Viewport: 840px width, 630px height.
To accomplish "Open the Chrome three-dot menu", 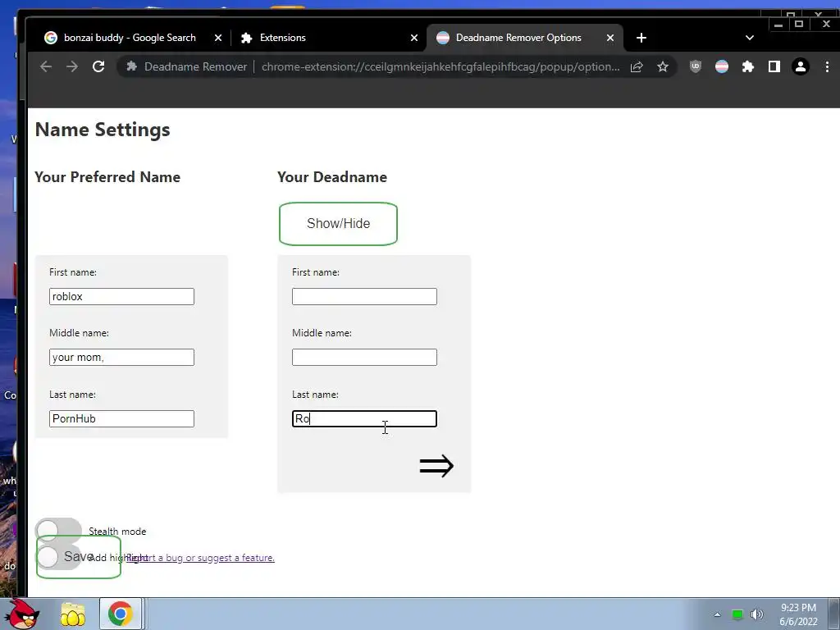I will click(x=827, y=66).
